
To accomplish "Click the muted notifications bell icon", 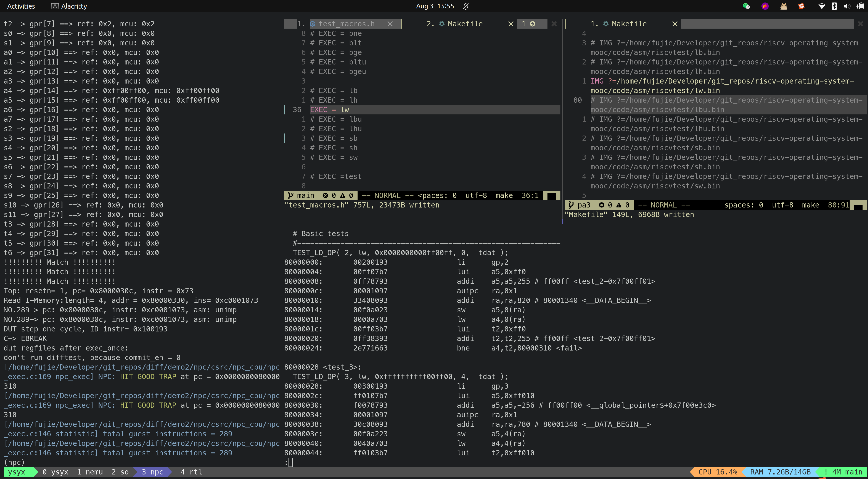I will [466, 6].
